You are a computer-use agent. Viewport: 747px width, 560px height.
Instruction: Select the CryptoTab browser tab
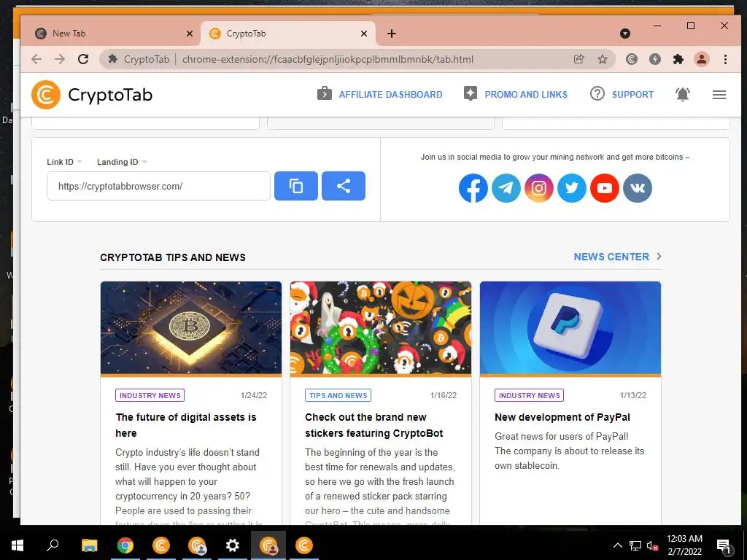click(287, 34)
